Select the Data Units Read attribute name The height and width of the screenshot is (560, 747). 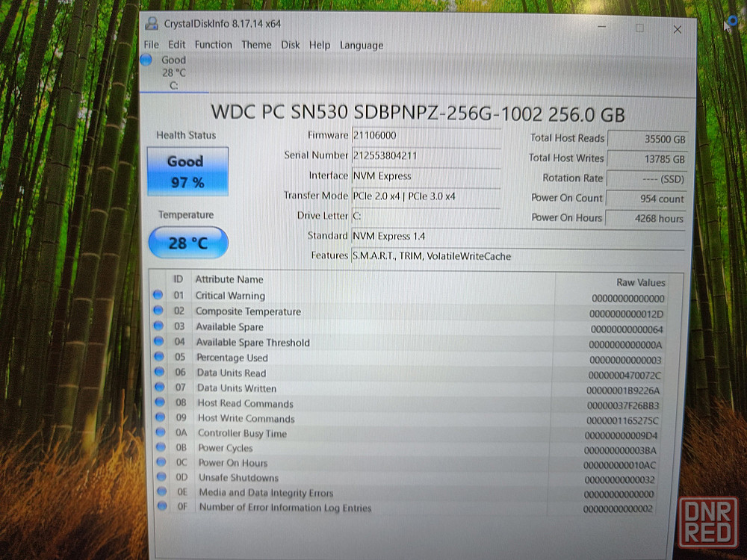click(232, 373)
